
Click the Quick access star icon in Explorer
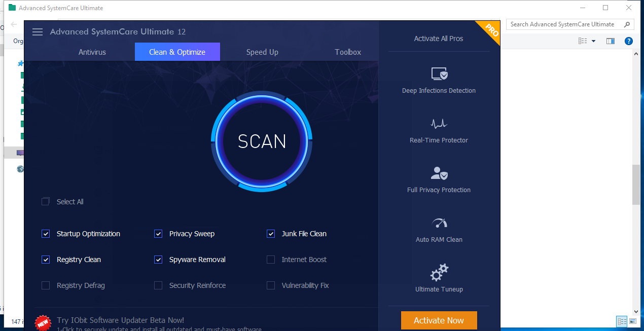[21, 63]
